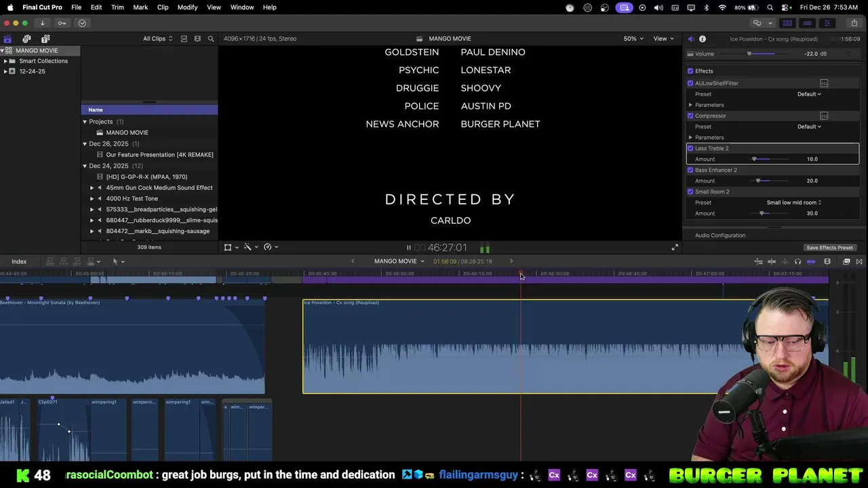The height and width of the screenshot is (488, 868).
Task: Go back in timeline history
Action: [x=353, y=261]
